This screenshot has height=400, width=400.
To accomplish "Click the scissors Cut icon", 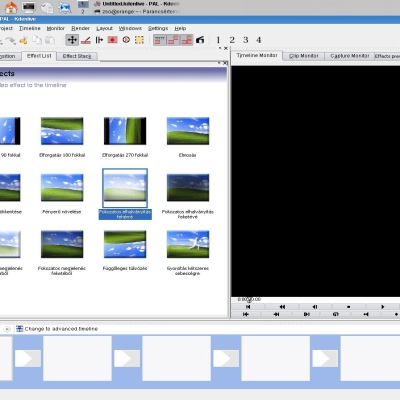I will tap(23, 40).
